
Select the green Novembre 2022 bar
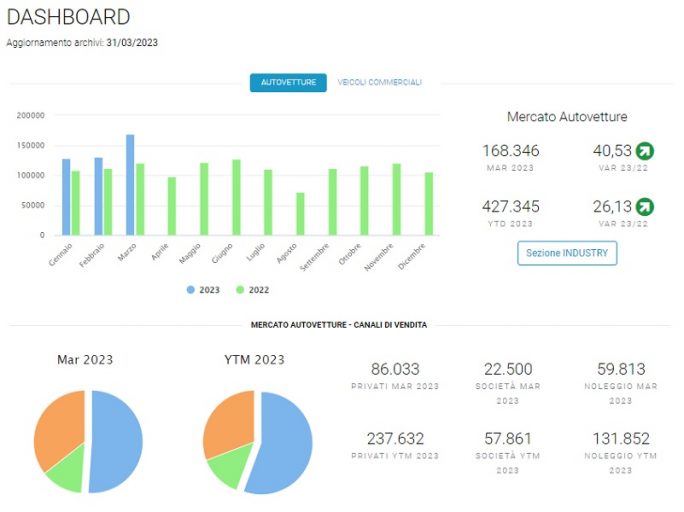[397, 200]
